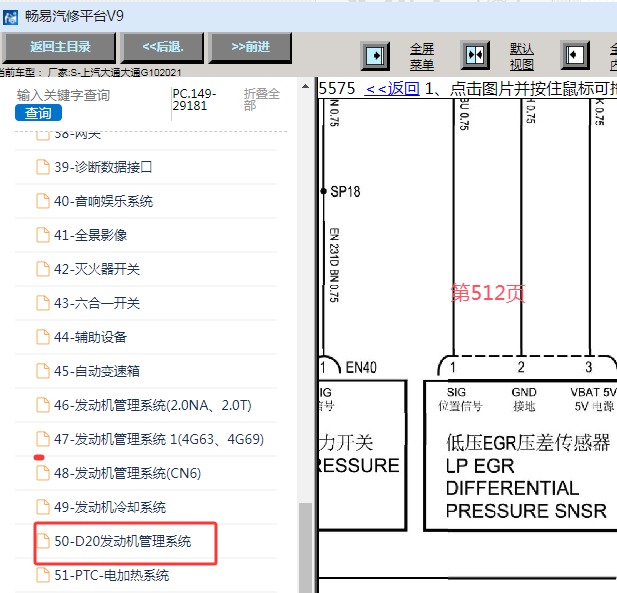Click the default view icon with inward arrows
The image size is (617, 593).
pos(475,55)
